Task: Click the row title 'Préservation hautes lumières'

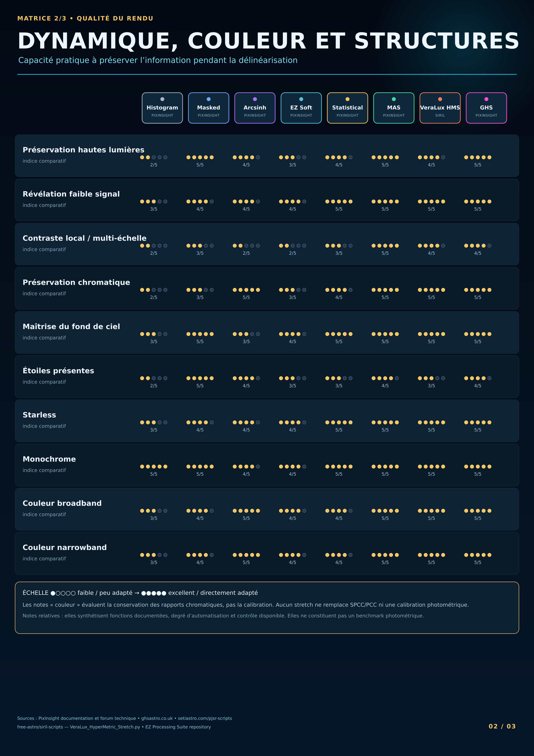Action: pos(84,150)
